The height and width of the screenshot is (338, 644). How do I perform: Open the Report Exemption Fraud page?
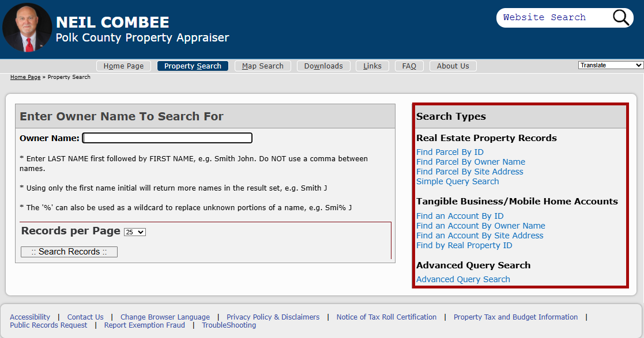click(144, 325)
